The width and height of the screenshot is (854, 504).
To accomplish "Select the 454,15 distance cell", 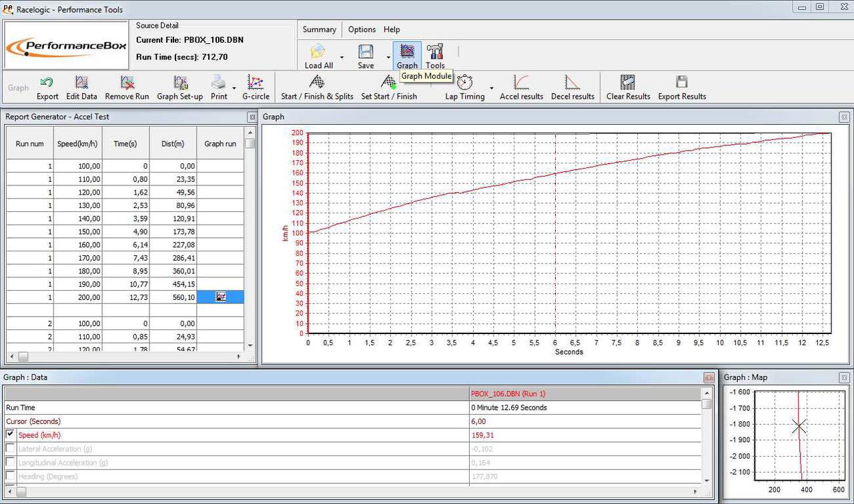I will (173, 285).
